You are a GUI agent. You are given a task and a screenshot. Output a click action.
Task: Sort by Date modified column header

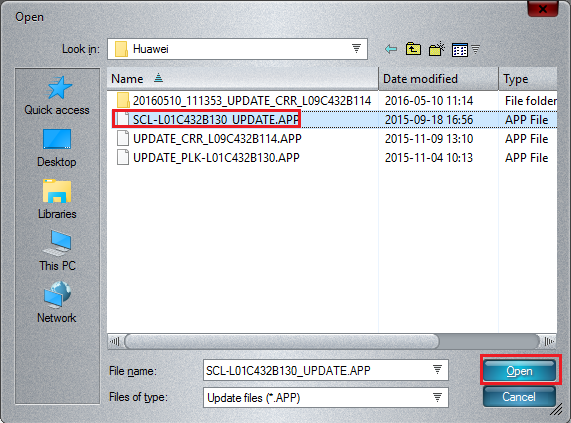[438, 79]
